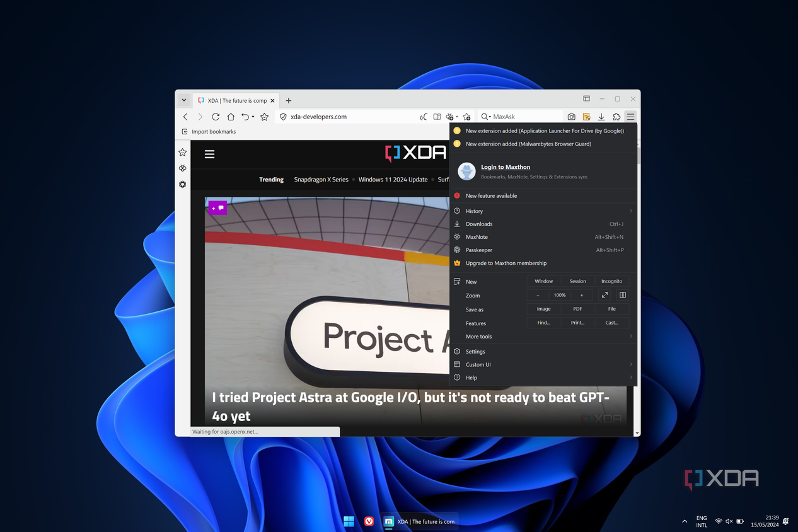Click the Login to Maxthon link
Image resolution: width=798 pixels, height=532 pixels.
click(x=506, y=167)
